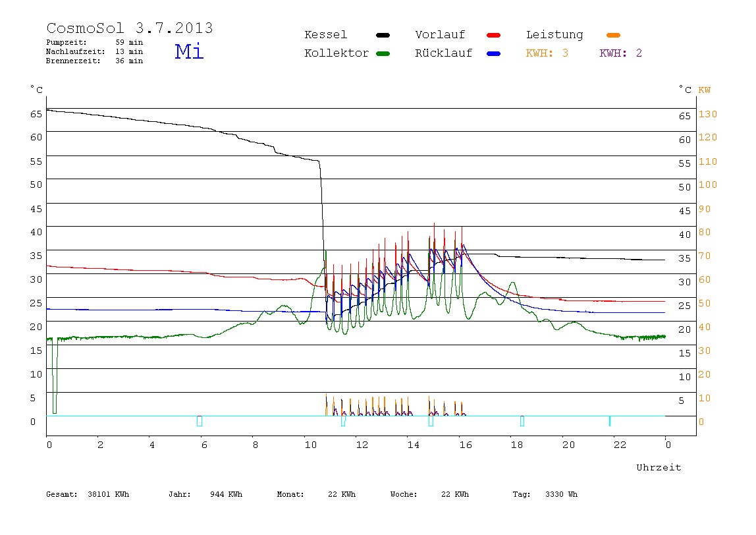Image resolution: width=756 pixels, height=535 pixels.
Task: Select the "Rücklauf" legend label
Action: point(444,53)
